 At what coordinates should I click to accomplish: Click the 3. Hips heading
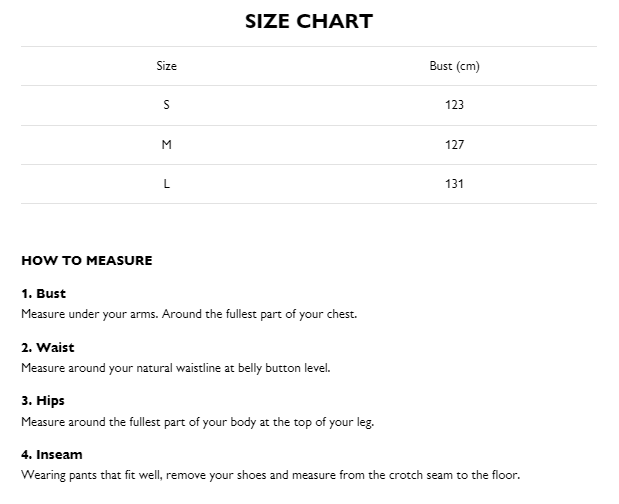(43, 401)
